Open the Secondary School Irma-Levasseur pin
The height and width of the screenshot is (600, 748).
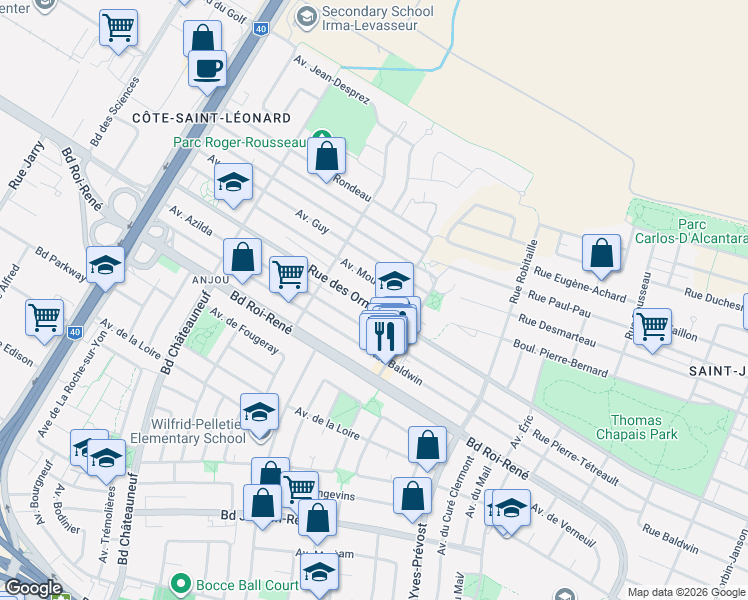tap(306, 18)
